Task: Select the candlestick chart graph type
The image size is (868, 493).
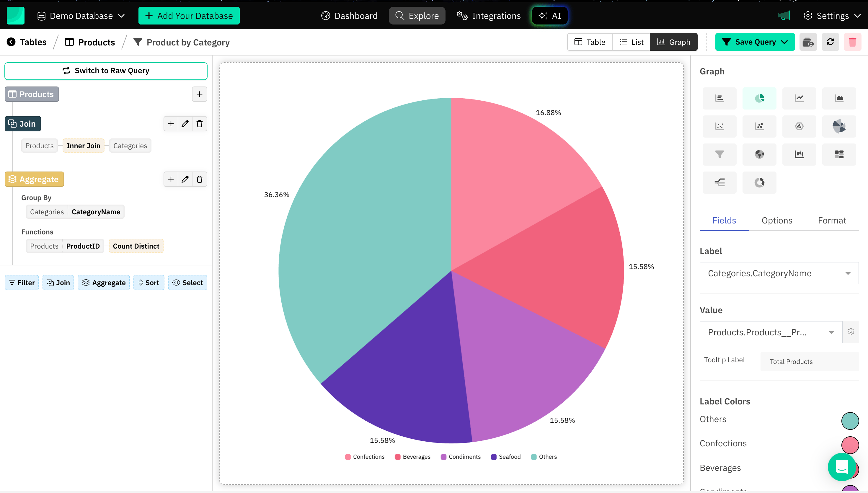Action: (x=799, y=154)
